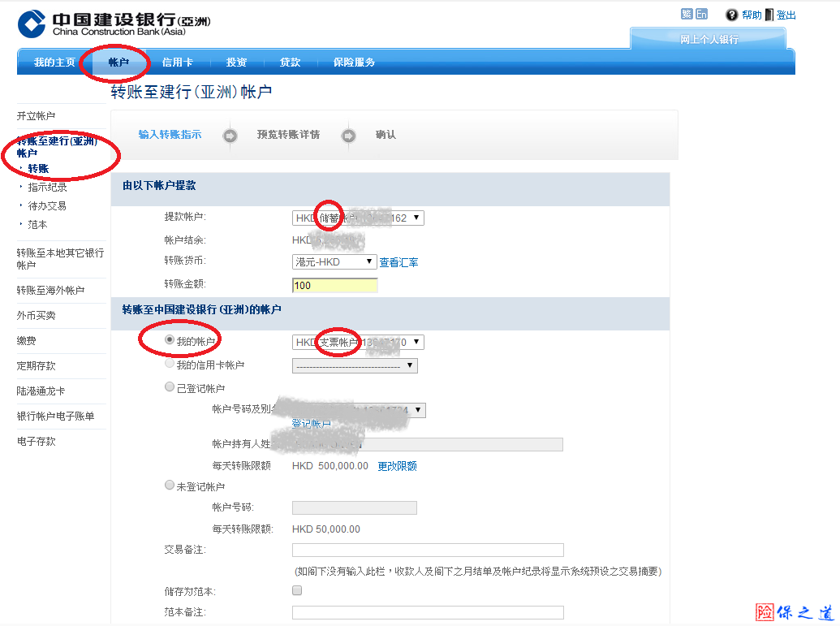Viewport: 840px width, 626px height.
Task: Switch language to English En
Action: 701,15
